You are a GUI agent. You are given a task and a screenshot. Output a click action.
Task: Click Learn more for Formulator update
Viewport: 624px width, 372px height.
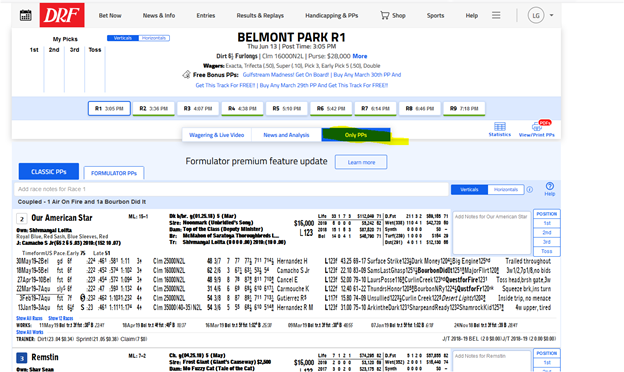[x=361, y=162]
